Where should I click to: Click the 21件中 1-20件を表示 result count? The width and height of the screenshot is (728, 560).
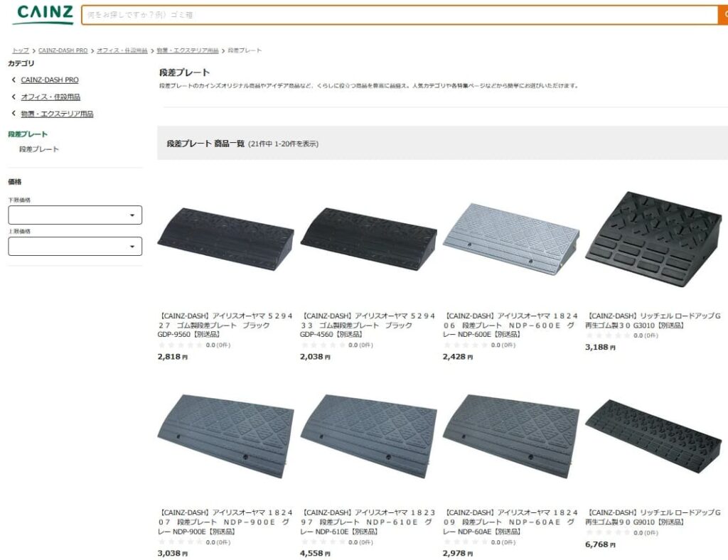tap(283, 144)
